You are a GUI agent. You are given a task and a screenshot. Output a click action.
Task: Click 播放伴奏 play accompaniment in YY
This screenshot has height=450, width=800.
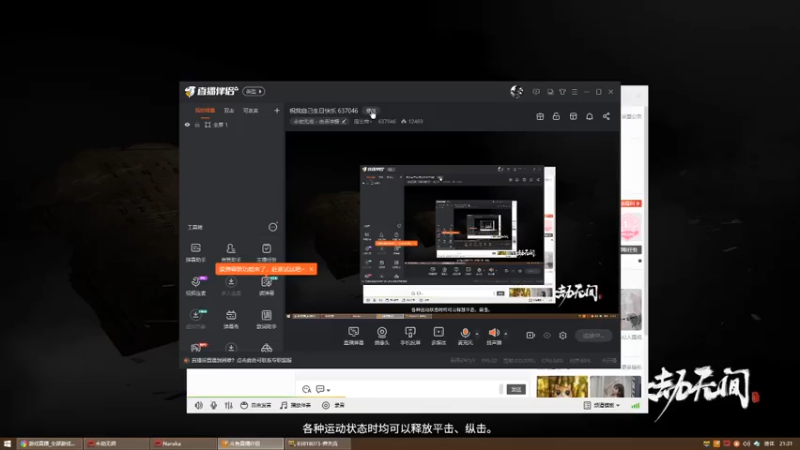click(295, 405)
